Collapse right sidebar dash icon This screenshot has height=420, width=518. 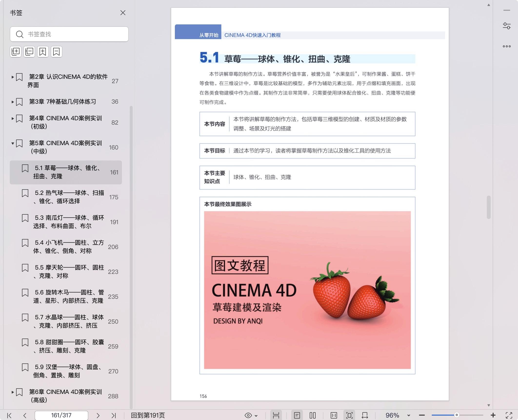coord(507,10)
